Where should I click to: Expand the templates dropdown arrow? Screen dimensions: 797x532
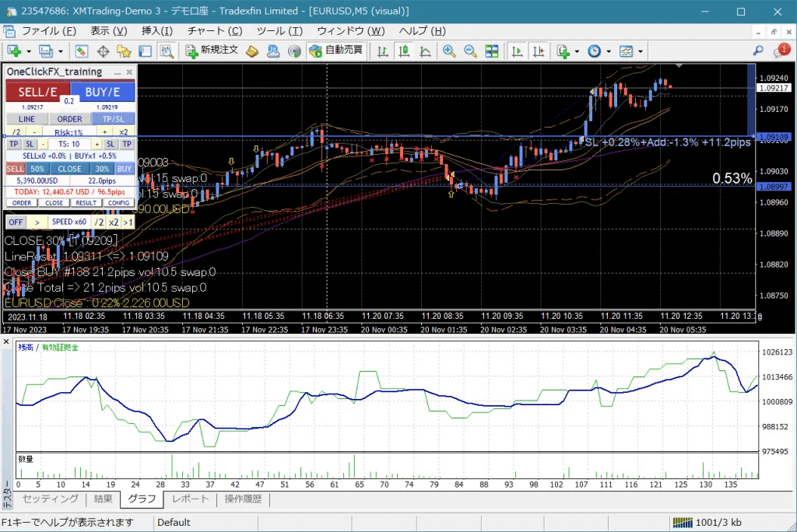pyautogui.click(x=640, y=51)
